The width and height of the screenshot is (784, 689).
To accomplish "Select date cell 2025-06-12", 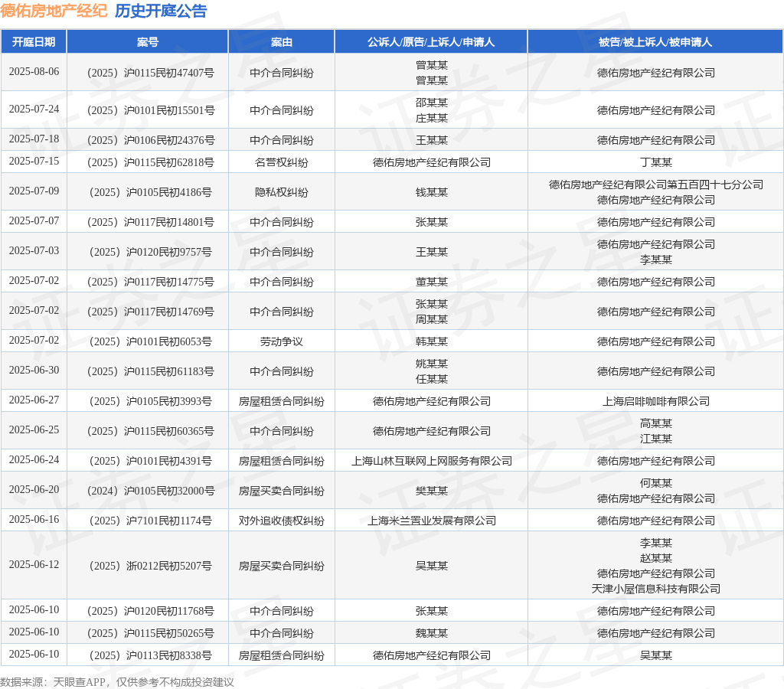I will coord(34,564).
